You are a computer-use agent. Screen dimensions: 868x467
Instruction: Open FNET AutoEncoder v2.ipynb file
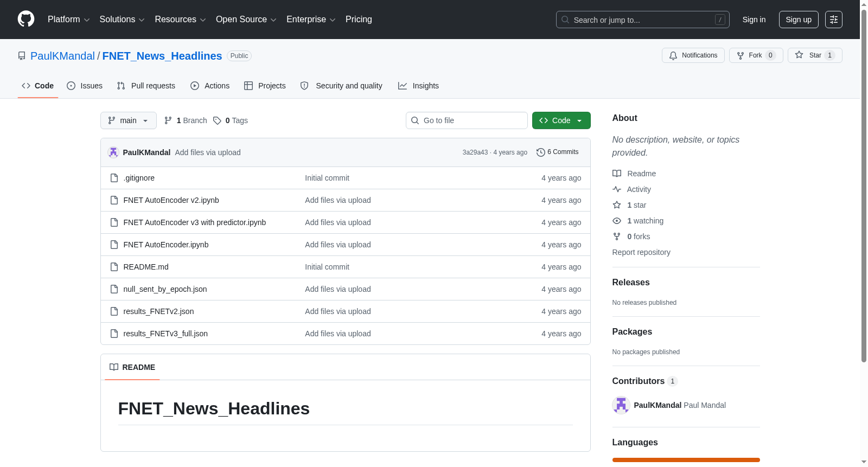[171, 200]
